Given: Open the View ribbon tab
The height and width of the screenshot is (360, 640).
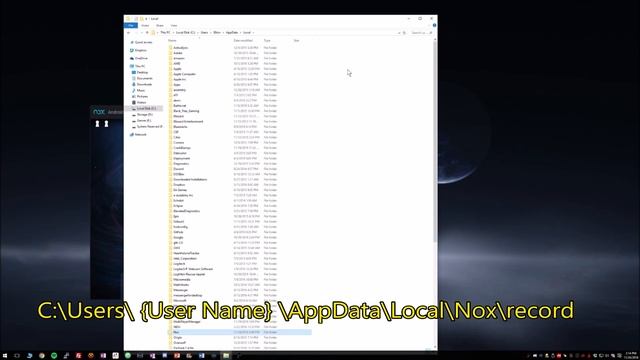Looking at the screenshot, I should coord(174,25).
